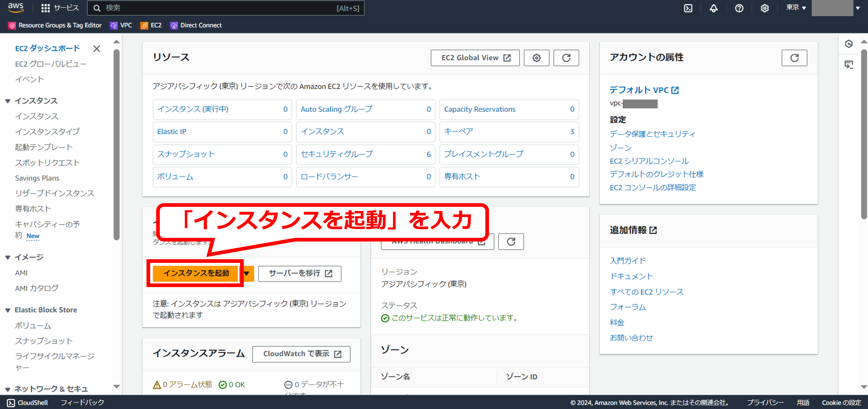Open インスタンスタイプ in sidebar
The image size is (868, 409).
tap(47, 132)
